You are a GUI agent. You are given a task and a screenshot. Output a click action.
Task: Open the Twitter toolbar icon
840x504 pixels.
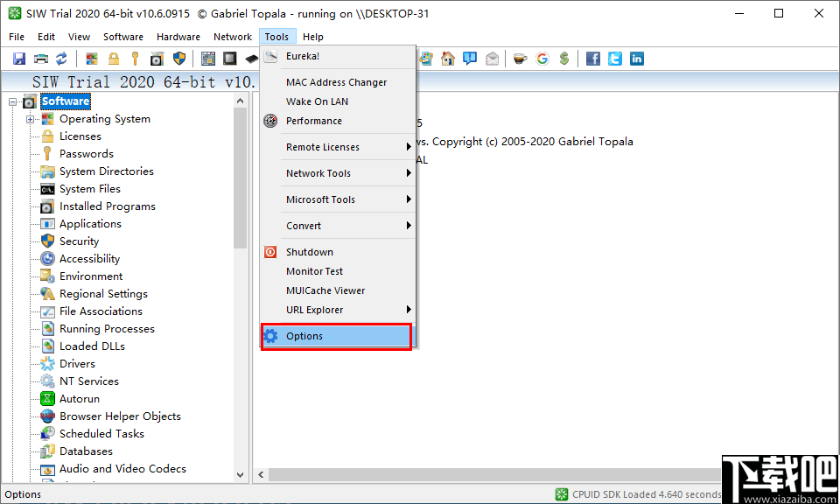(615, 59)
